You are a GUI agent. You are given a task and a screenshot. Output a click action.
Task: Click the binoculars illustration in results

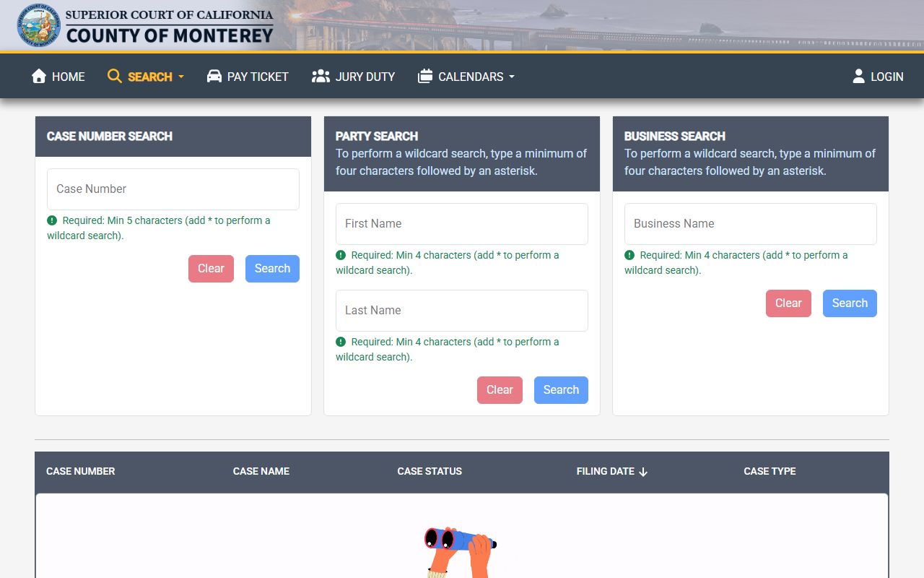[460, 552]
